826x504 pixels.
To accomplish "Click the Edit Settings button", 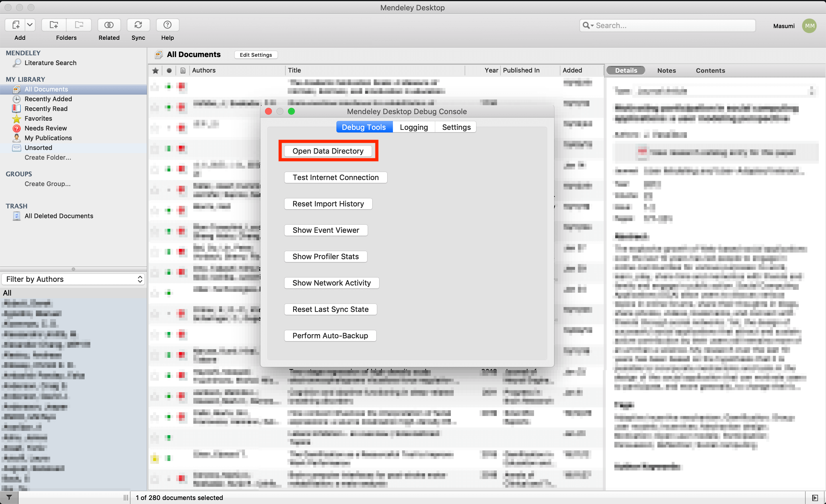I will 256,55.
